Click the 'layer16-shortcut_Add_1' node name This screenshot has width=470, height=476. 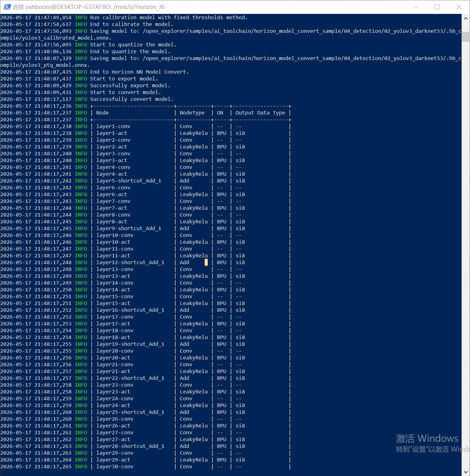click(130, 310)
